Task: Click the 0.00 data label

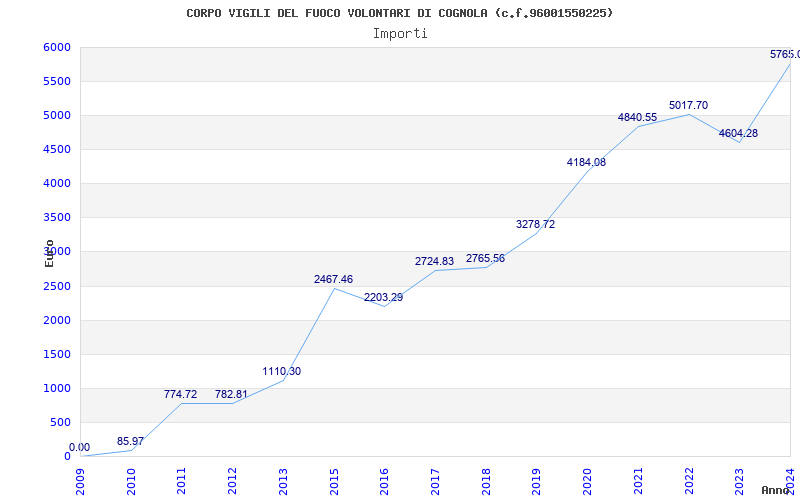Action: 79,447
